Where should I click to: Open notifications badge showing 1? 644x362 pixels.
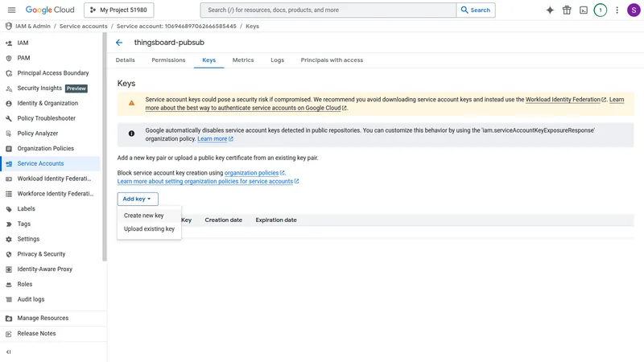pos(600,10)
